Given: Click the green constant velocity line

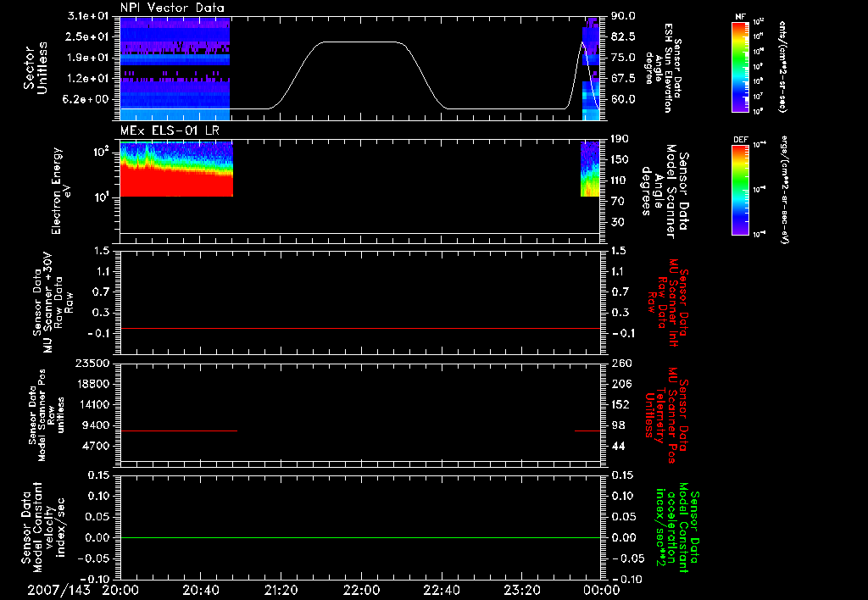Looking at the screenshot, I should point(359,537).
